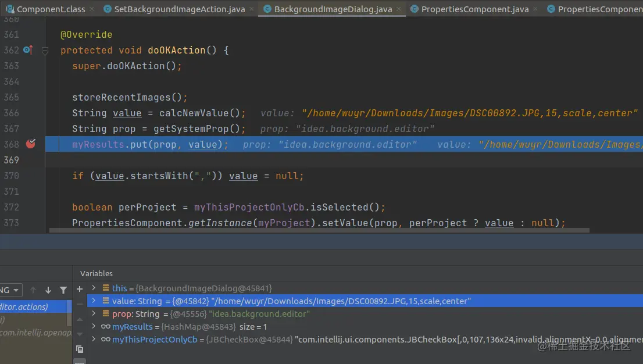Select the 'this' variable row

[365, 288]
